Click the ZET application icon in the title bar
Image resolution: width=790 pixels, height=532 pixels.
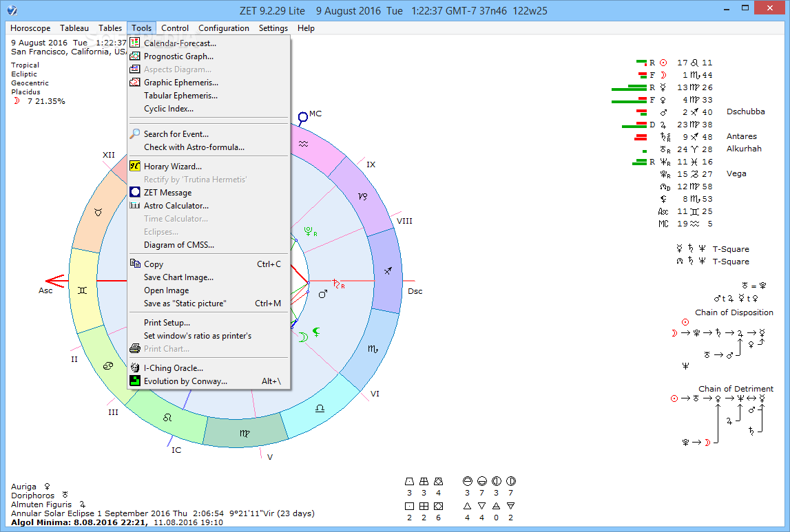click(12, 10)
